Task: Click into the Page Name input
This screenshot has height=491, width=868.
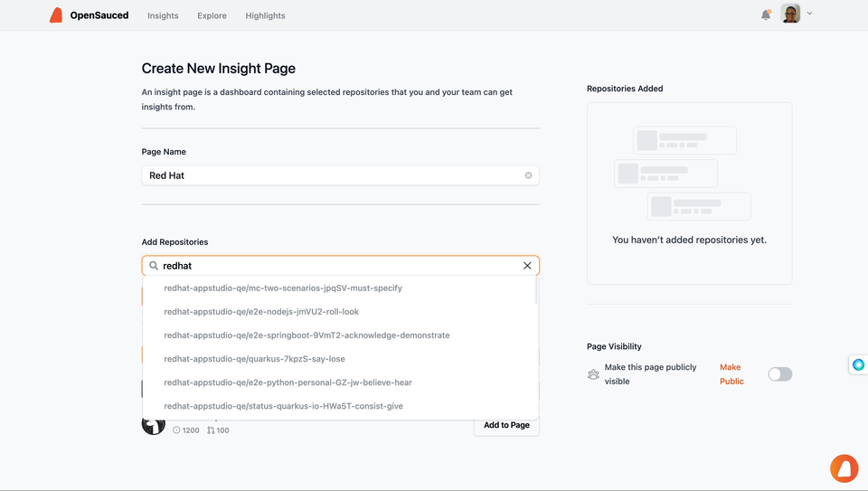Action: pos(330,175)
